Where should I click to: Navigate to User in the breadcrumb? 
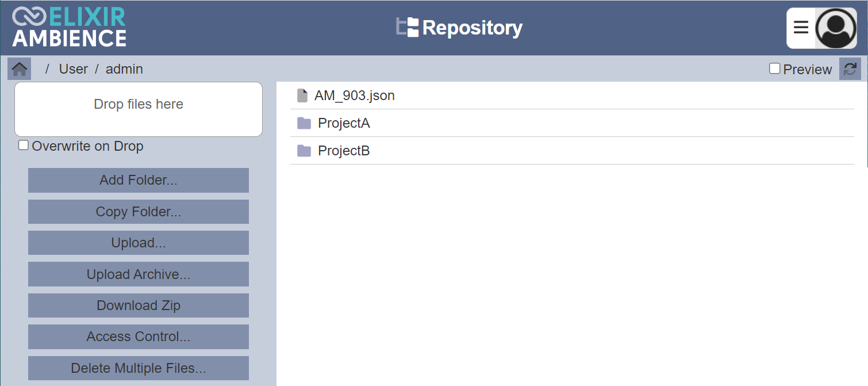tap(74, 69)
